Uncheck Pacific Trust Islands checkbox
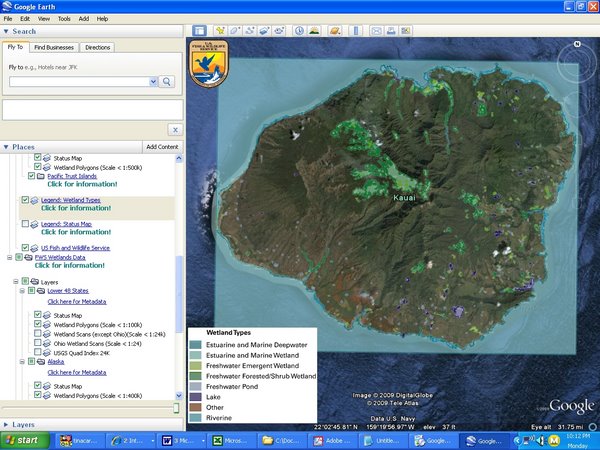Viewport: 600px width, 450px height. coord(31,176)
